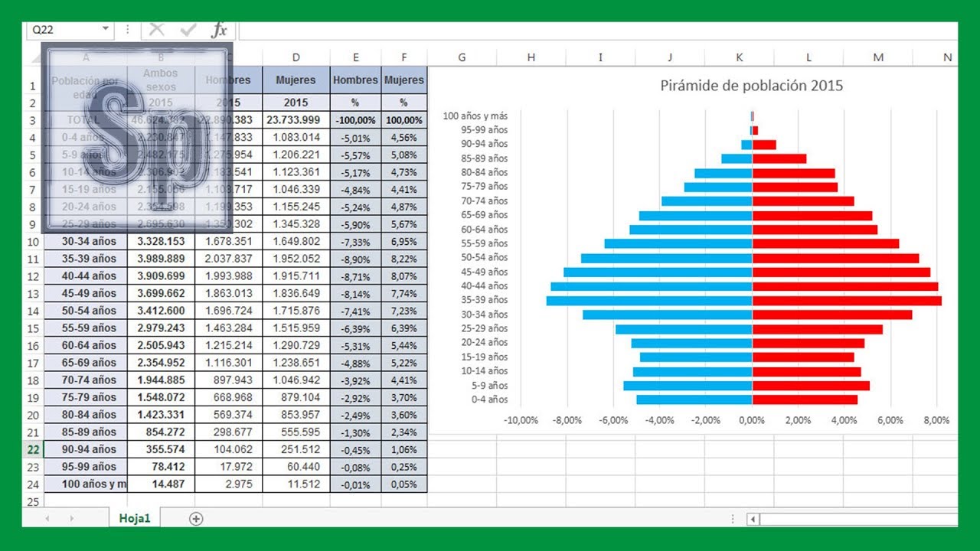Open Insert Function fx icon

click(220, 30)
